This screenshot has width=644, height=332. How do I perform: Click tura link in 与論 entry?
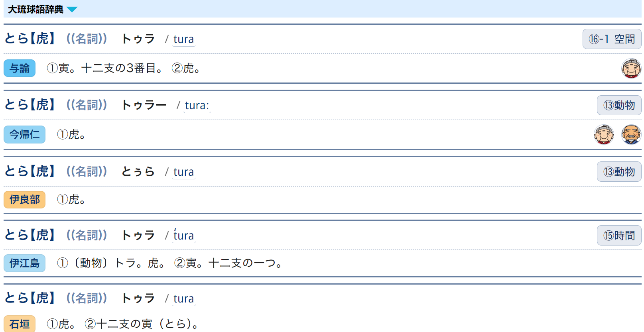183,39
